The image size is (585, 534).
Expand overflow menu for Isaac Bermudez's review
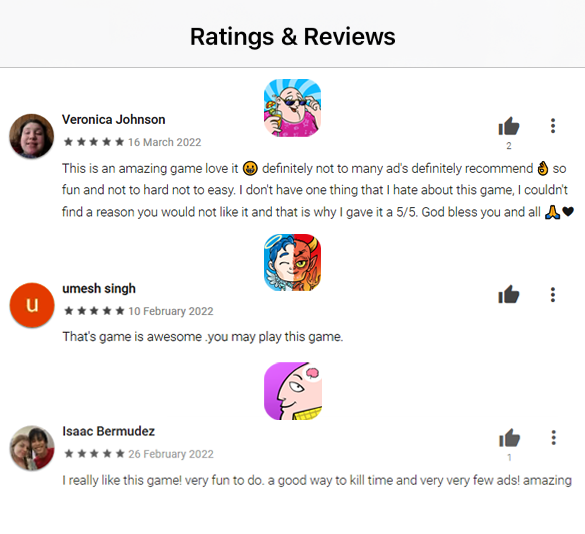point(554,437)
